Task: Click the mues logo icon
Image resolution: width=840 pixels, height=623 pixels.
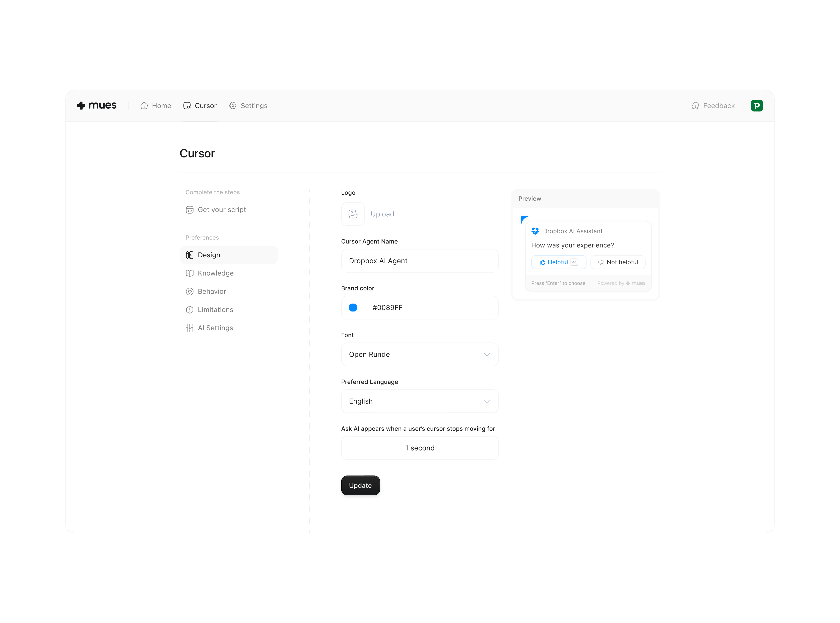Action: pos(81,106)
